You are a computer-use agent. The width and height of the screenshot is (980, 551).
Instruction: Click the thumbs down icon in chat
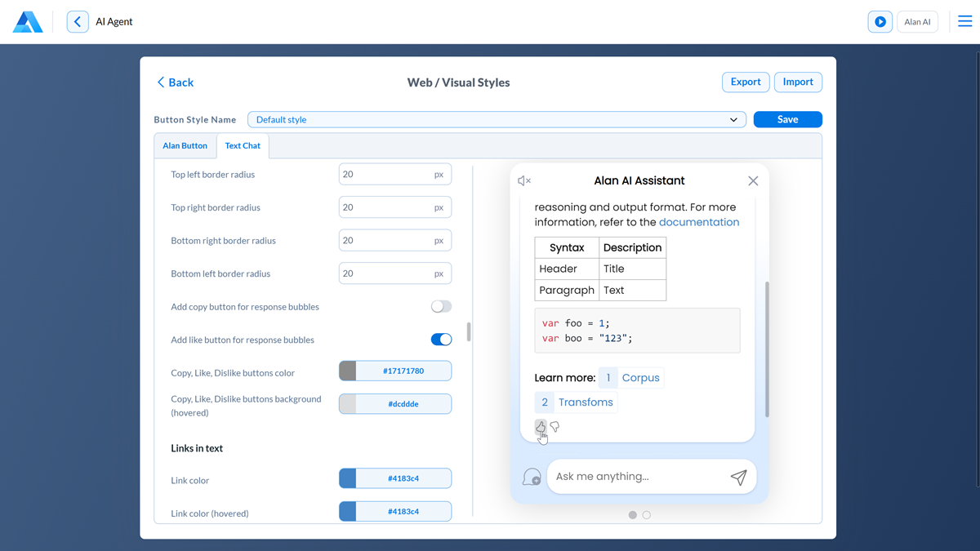[555, 427]
